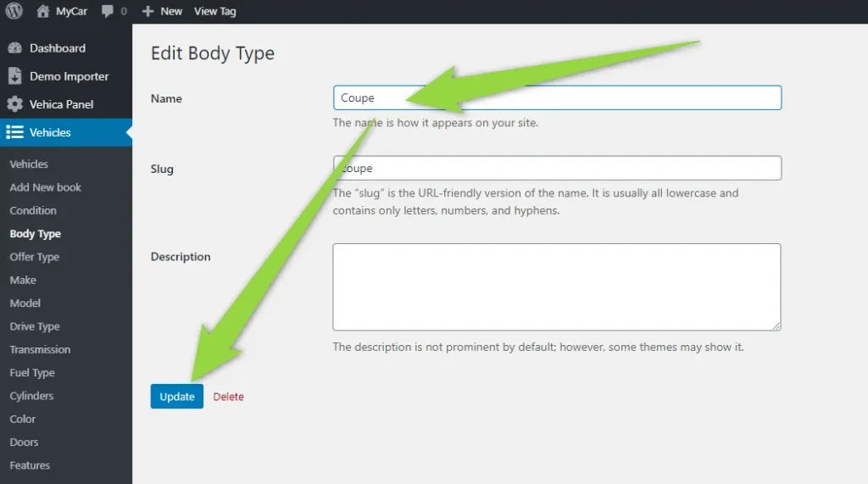Click the red Delete link

pyautogui.click(x=229, y=397)
